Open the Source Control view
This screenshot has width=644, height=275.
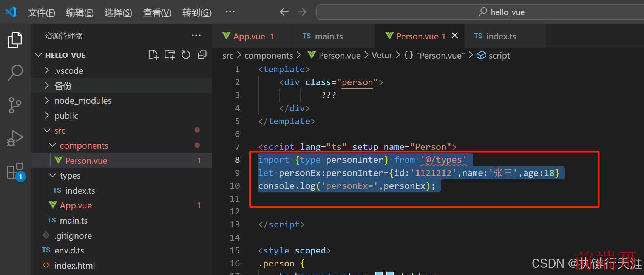tap(15, 105)
